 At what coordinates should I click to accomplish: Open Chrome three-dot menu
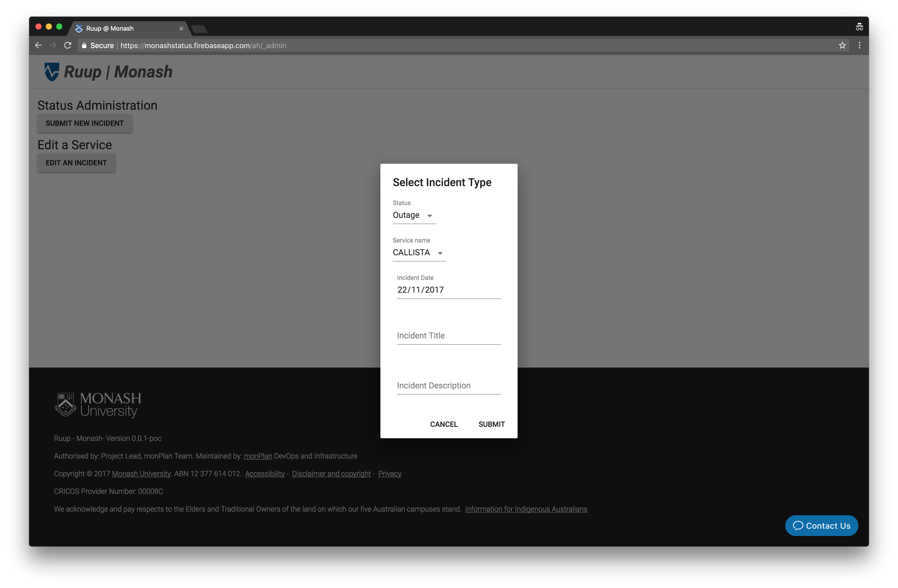[860, 45]
